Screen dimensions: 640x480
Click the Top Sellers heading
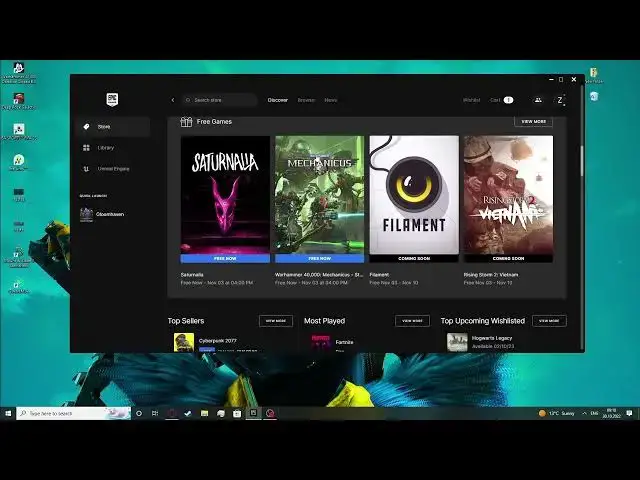point(186,321)
